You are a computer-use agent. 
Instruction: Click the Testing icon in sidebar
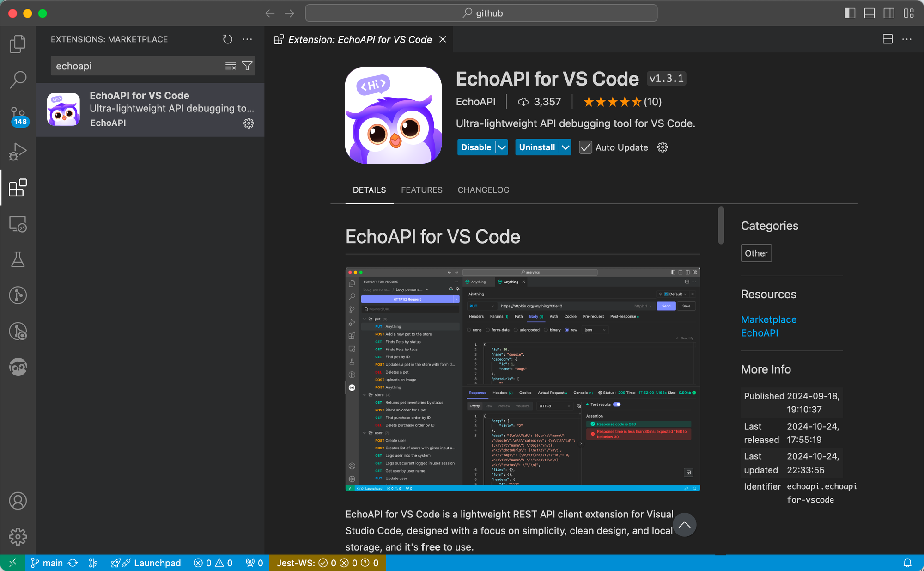[x=18, y=258]
